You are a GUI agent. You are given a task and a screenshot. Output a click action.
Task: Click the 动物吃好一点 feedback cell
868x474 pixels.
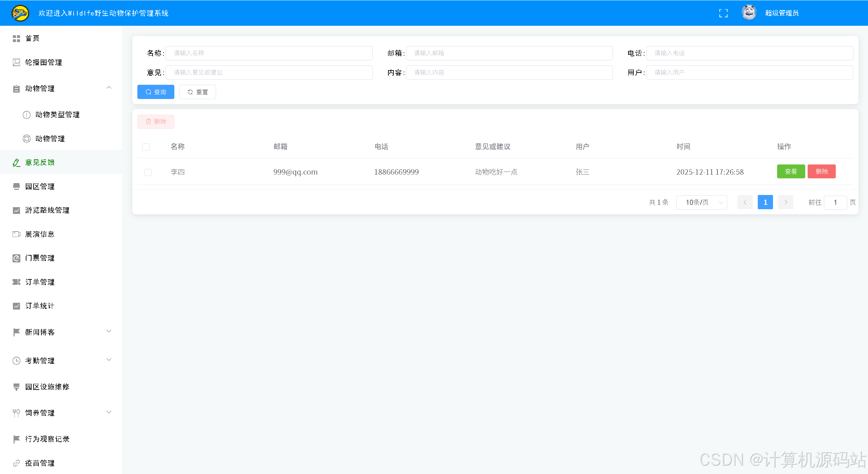click(496, 172)
